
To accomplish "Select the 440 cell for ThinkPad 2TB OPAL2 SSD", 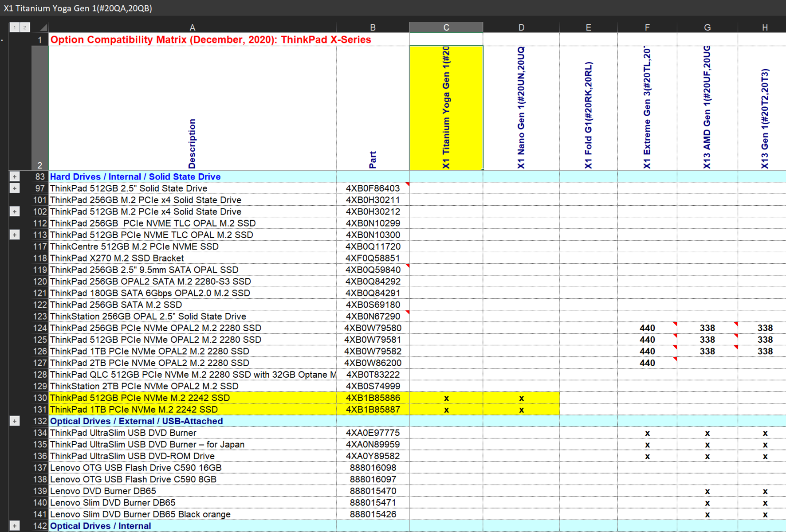I will [x=647, y=363].
